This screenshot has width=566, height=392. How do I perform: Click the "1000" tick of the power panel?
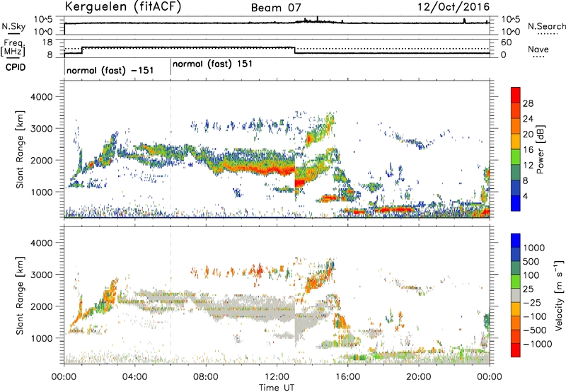(42, 192)
